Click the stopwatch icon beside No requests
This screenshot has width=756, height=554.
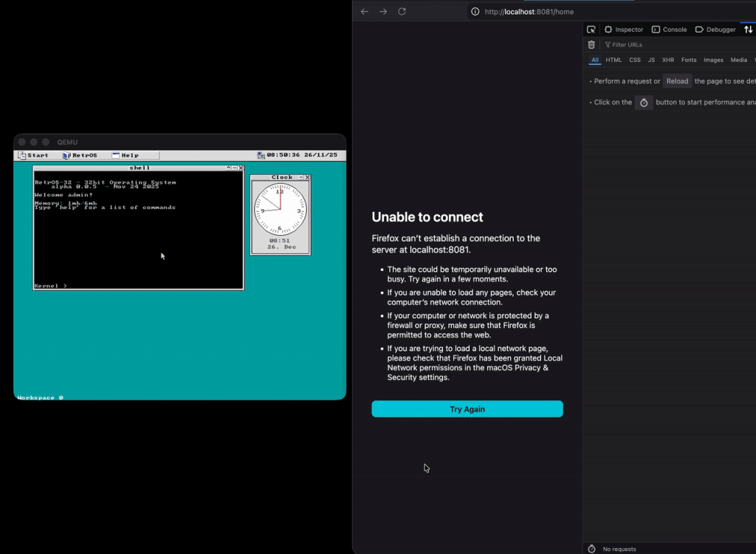[x=591, y=549]
